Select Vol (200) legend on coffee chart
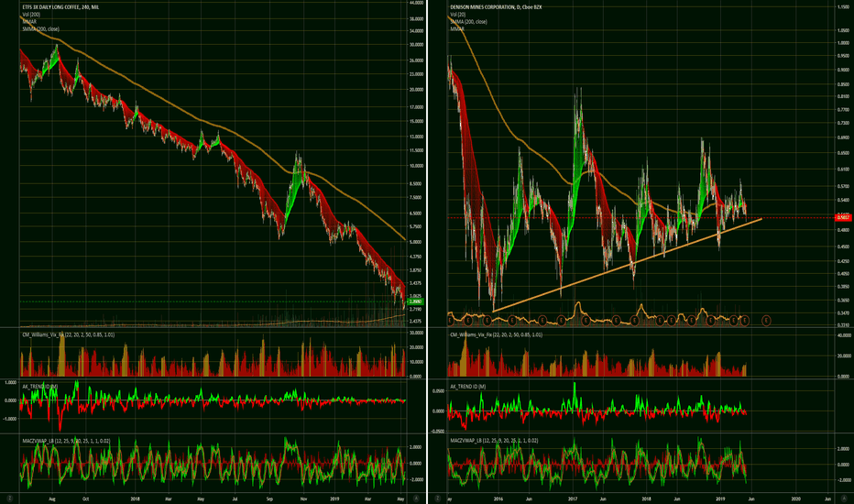This screenshot has height=504, width=854. pos(31,15)
